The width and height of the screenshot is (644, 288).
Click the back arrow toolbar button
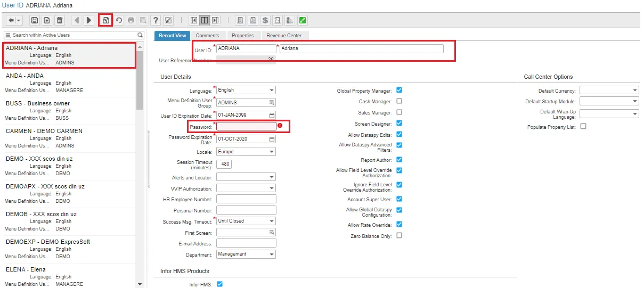coord(14,20)
